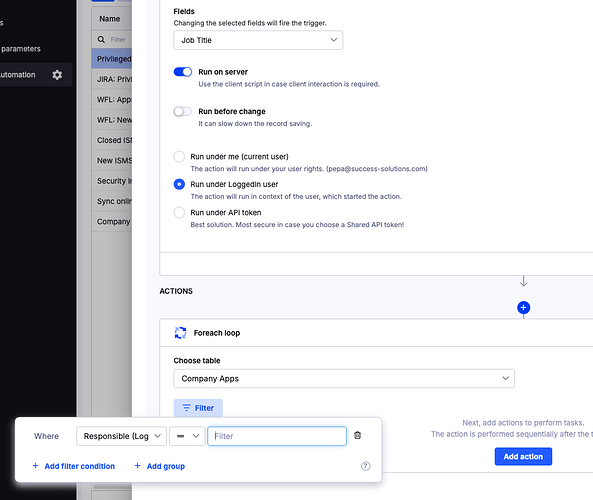The image size is (593, 500).
Task: Open the Security row in the list
Action: point(112,181)
